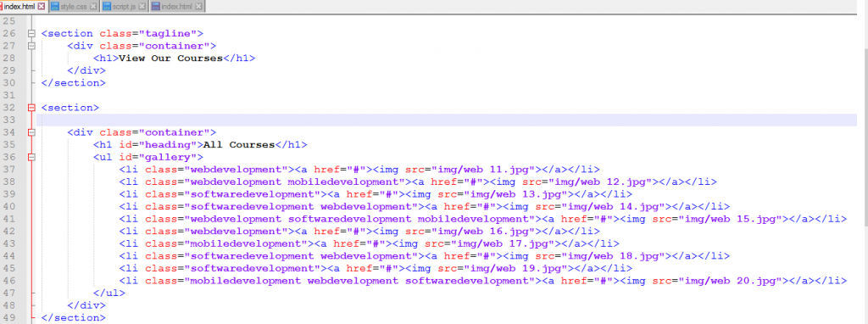
Task: Close the last index.html tab
Action: tap(198, 6)
